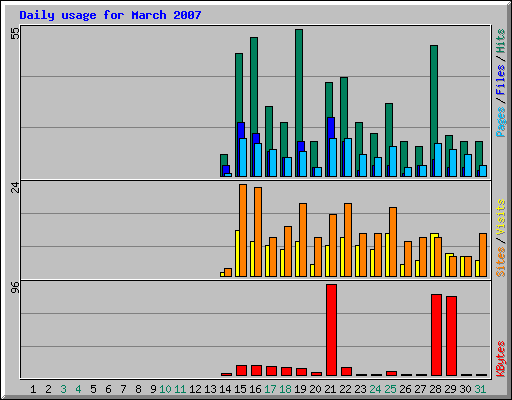512x400 pixels.
Task: Click the dark blue files bar for day 21
Action: pos(331,127)
